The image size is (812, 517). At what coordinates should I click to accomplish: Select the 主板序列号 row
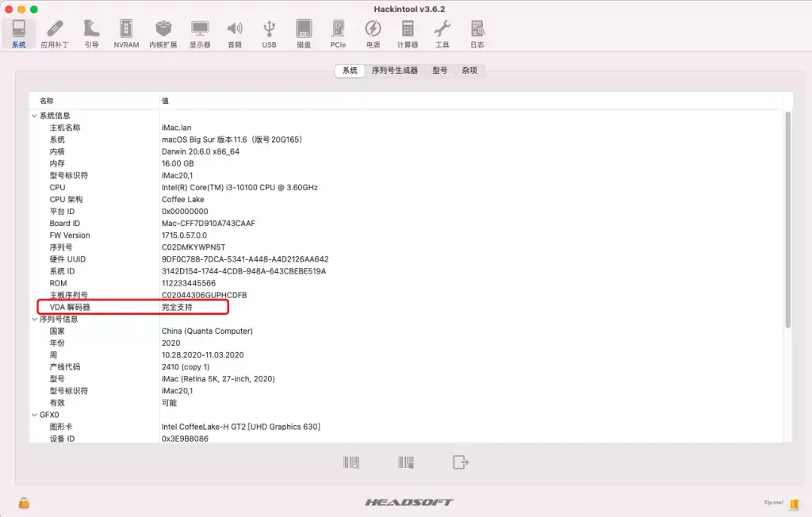tap(407, 295)
